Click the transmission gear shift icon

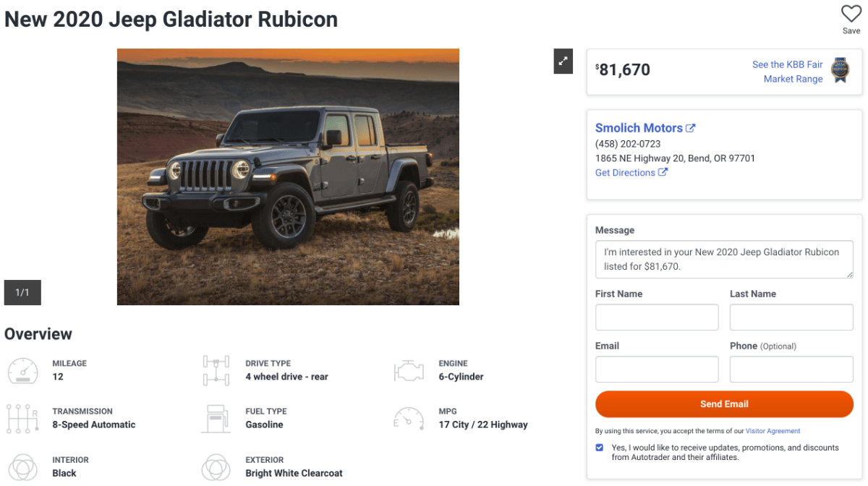coord(22,419)
